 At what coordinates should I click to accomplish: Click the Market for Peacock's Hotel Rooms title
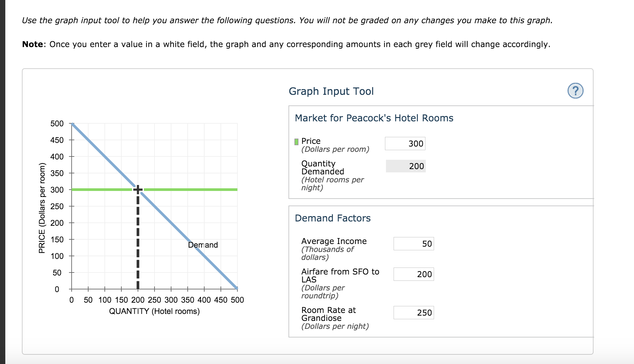tap(373, 118)
